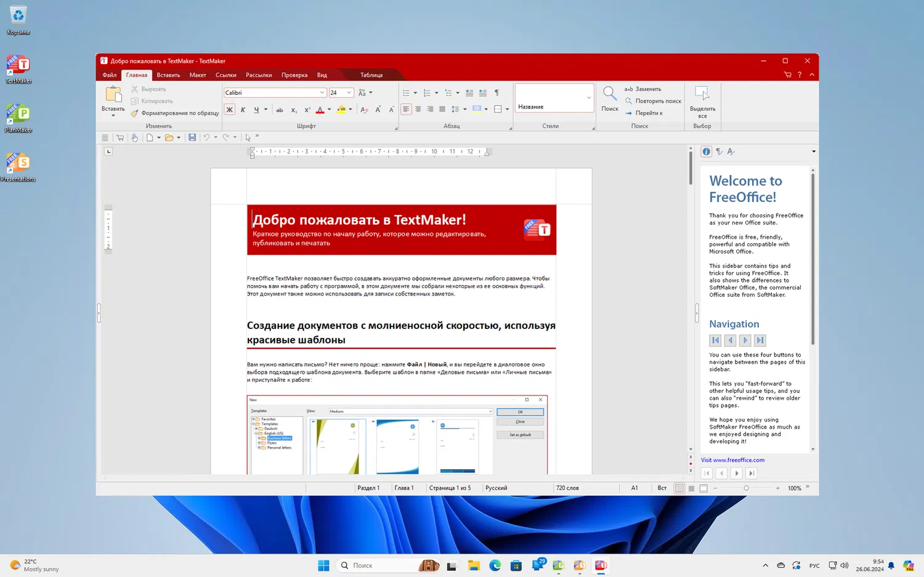The height and width of the screenshot is (577, 924).
Task: Click the Поиск magnifier icon
Action: (x=609, y=94)
